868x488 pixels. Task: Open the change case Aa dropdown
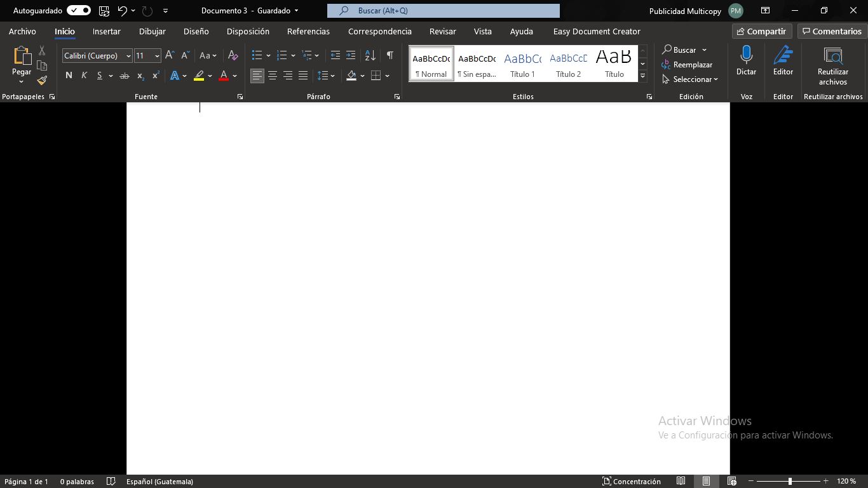pyautogui.click(x=208, y=55)
